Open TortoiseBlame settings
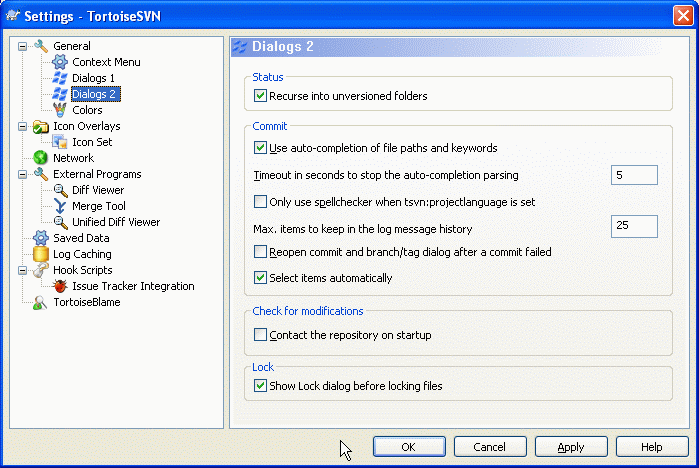699x468 pixels. click(x=86, y=302)
